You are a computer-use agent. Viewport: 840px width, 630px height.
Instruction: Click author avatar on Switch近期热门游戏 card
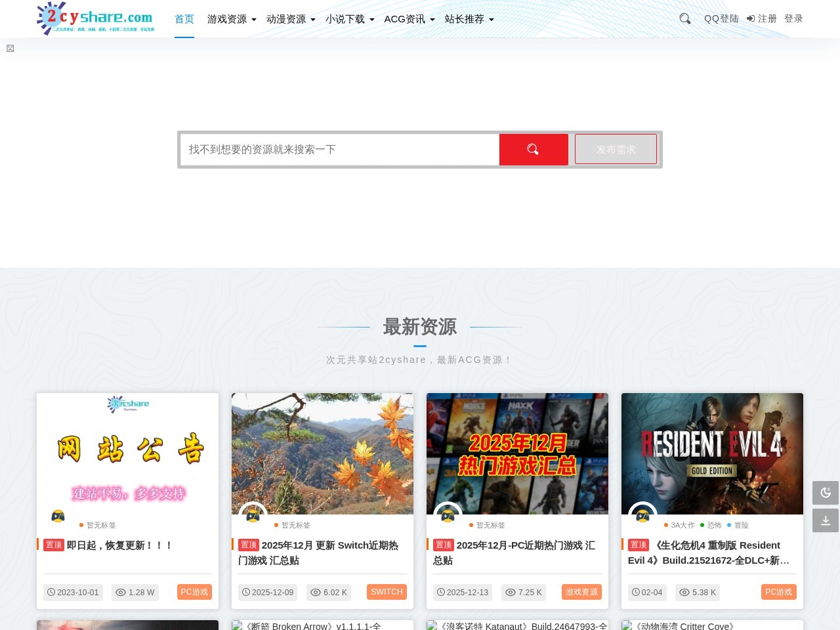(x=253, y=516)
